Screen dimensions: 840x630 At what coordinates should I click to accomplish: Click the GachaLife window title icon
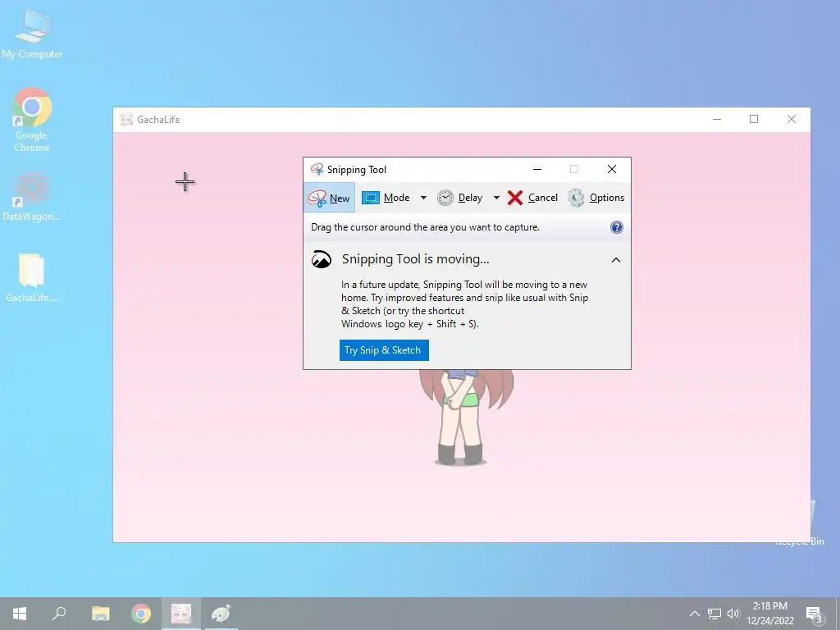(x=126, y=120)
